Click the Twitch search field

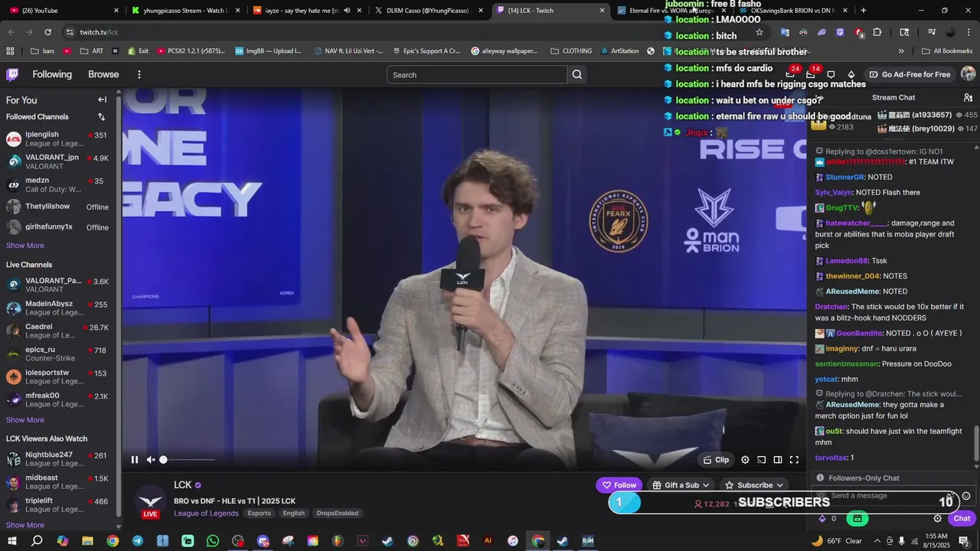pos(477,74)
